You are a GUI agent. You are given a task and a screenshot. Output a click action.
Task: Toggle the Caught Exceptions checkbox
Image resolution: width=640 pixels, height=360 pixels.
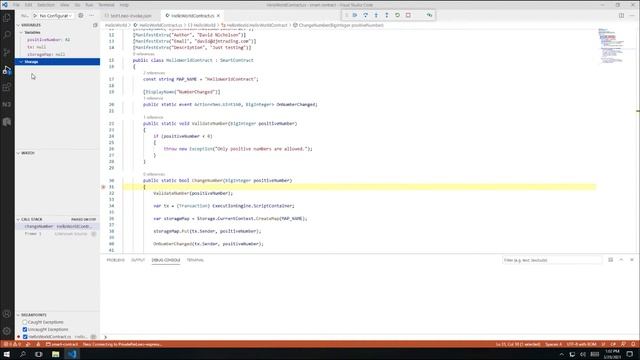[25, 322]
